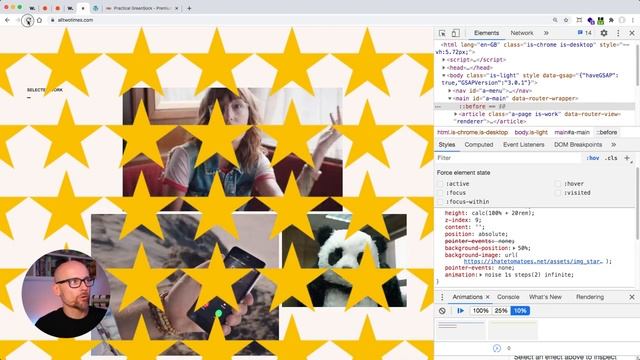Open Chrome's three-dot menu
This screenshot has width=640, height=360.
click(x=633, y=20)
